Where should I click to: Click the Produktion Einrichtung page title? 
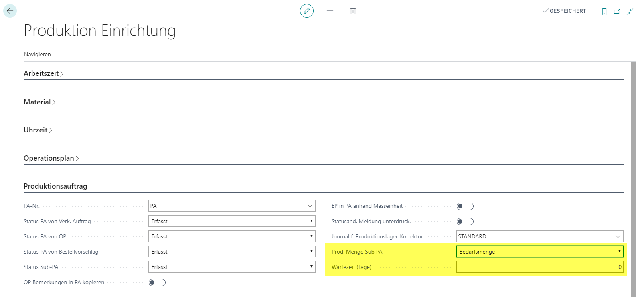tap(100, 31)
